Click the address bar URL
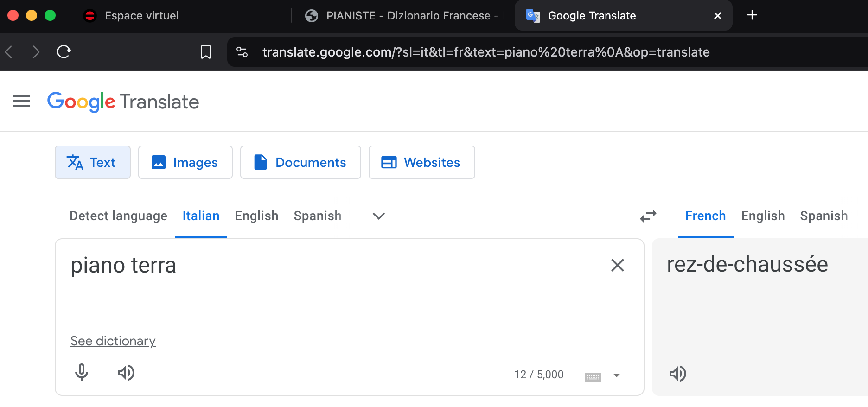Image resolution: width=868 pixels, height=407 pixels. (x=486, y=52)
